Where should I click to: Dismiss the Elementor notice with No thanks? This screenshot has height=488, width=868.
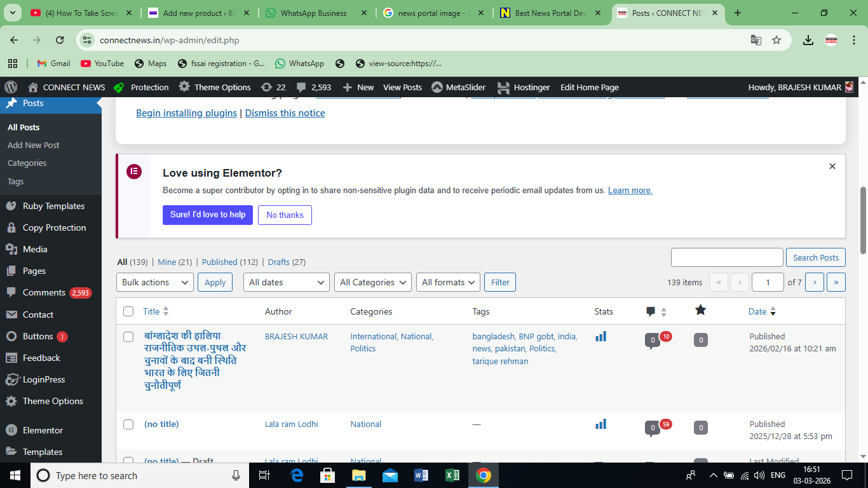pyautogui.click(x=285, y=215)
